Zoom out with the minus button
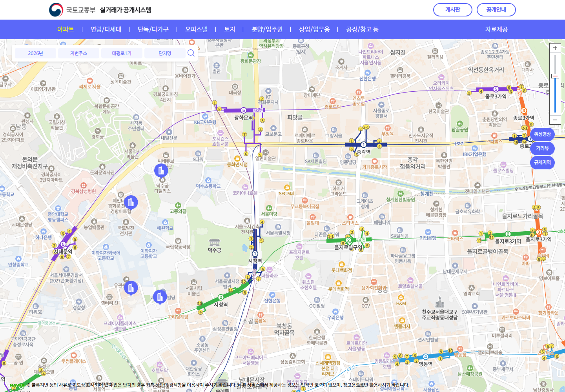Screen dimensions: 565x392 555,120
